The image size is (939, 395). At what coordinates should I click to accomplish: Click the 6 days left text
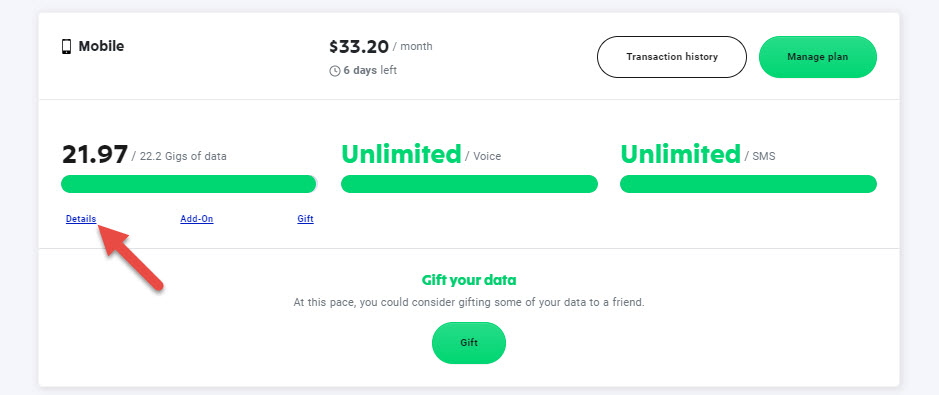tap(370, 71)
